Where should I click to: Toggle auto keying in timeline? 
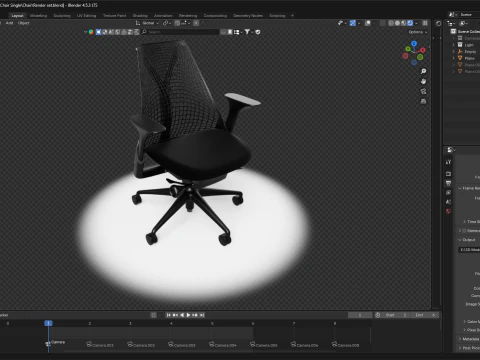(x=153, y=315)
